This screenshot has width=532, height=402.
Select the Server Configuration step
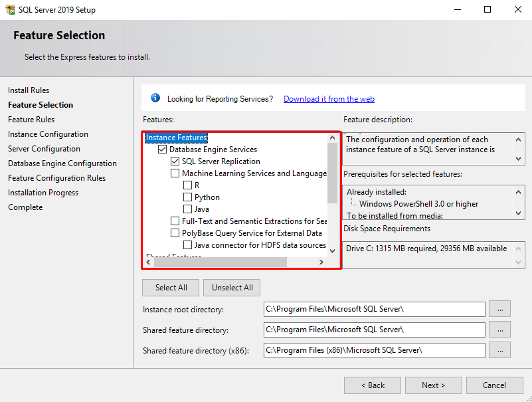pos(44,149)
